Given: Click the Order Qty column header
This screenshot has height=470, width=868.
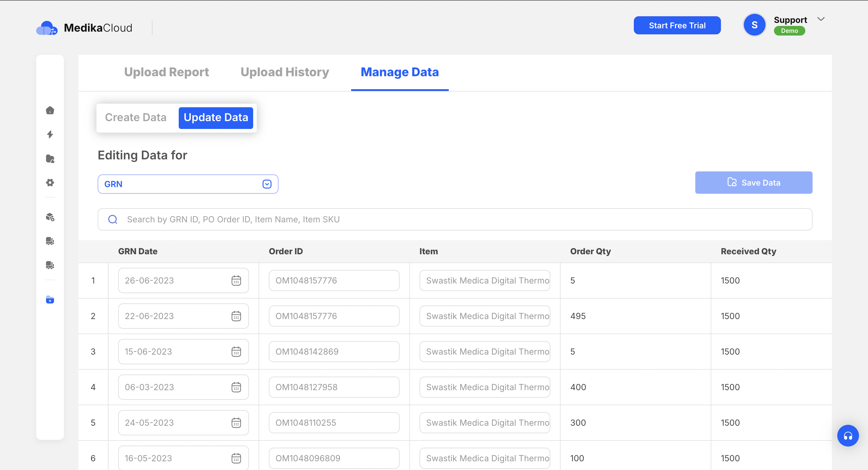Looking at the screenshot, I should coord(590,251).
